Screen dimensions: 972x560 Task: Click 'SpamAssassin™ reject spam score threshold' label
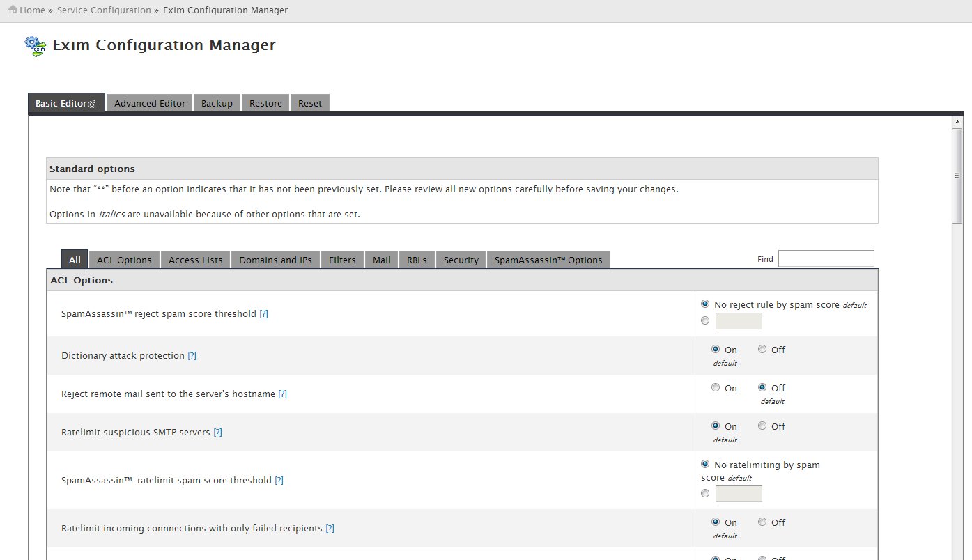(x=159, y=314)
